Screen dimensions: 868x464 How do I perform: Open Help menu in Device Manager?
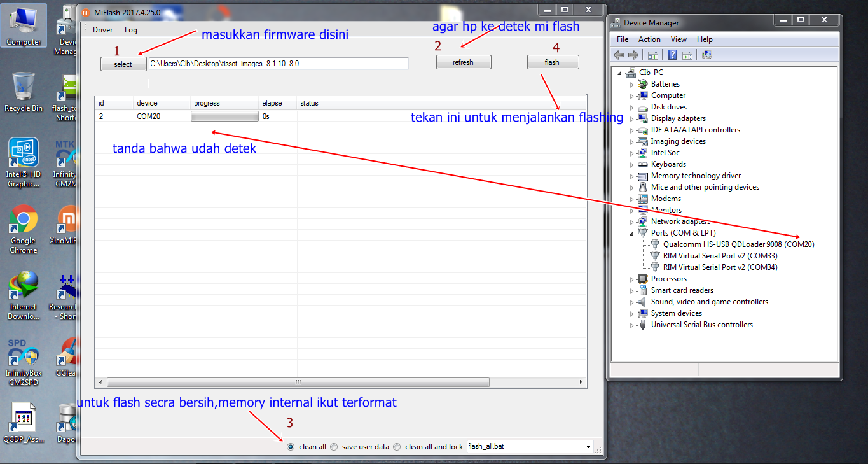(x=705, y=39)
